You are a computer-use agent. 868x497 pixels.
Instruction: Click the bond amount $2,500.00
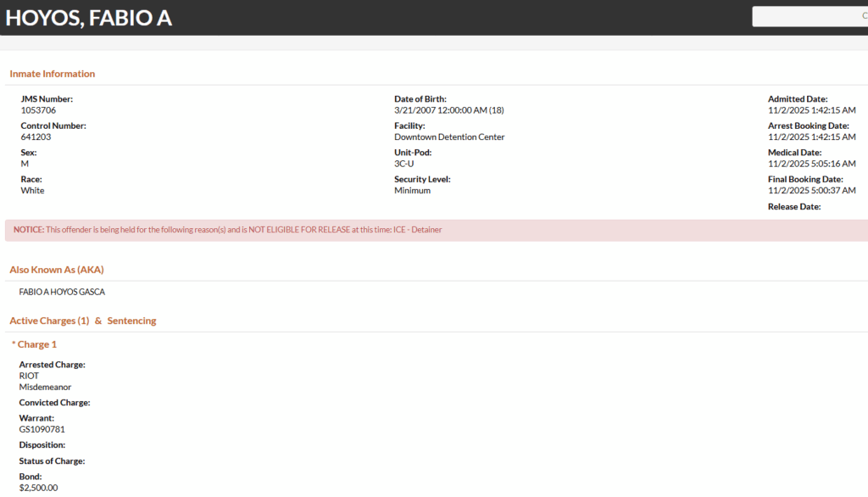coord(38,488)
